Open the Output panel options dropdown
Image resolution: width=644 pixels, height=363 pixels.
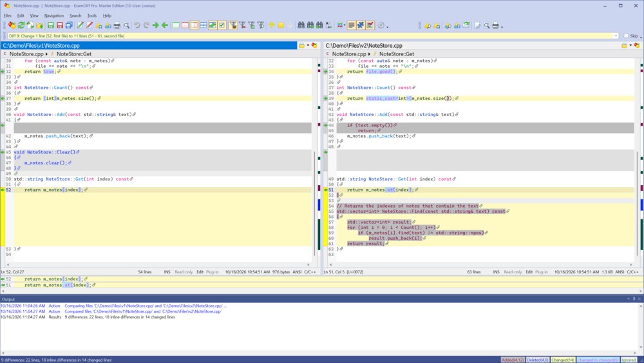click(629, 299)
